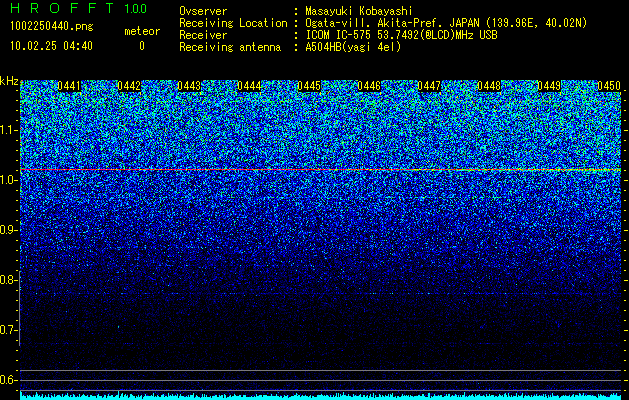
Task: Click the 0443 time marker
Action: click(189, 86)
